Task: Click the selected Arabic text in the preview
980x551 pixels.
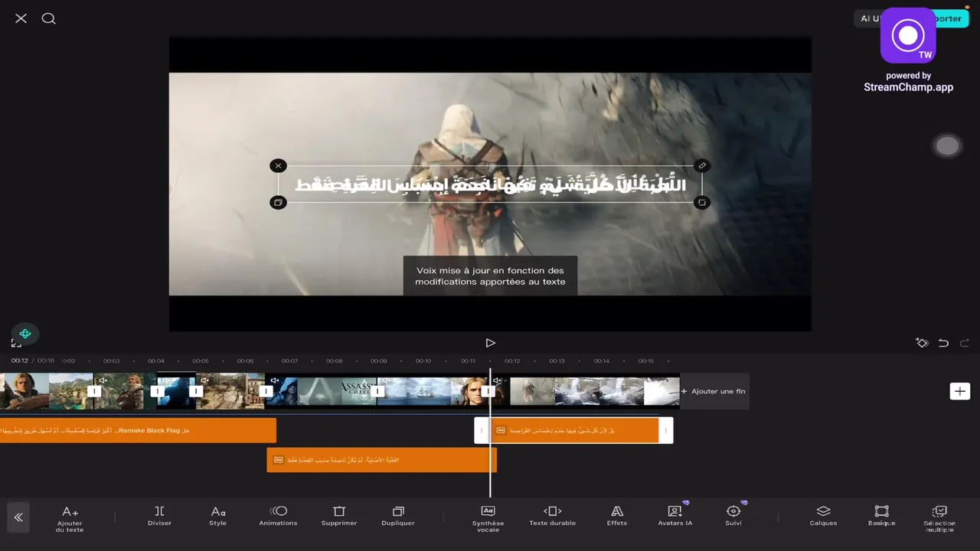Action: pyautogui.click(x=490, y=184)
